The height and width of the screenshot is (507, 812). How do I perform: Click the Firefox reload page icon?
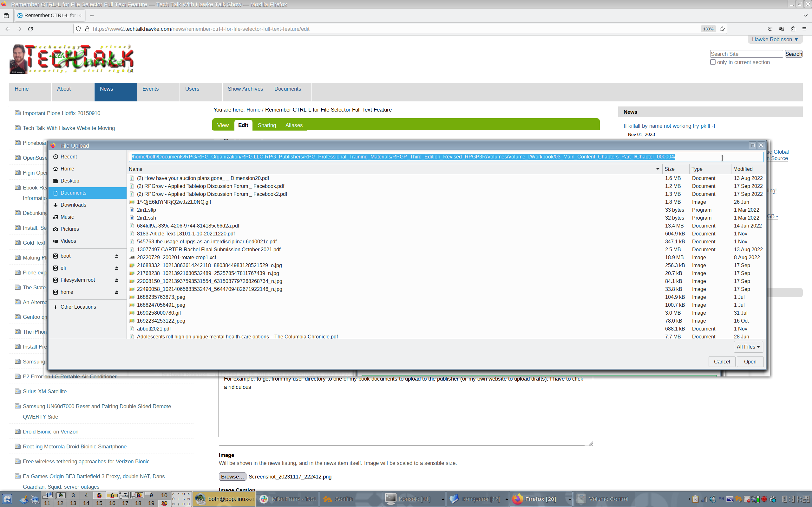point(30,29)
